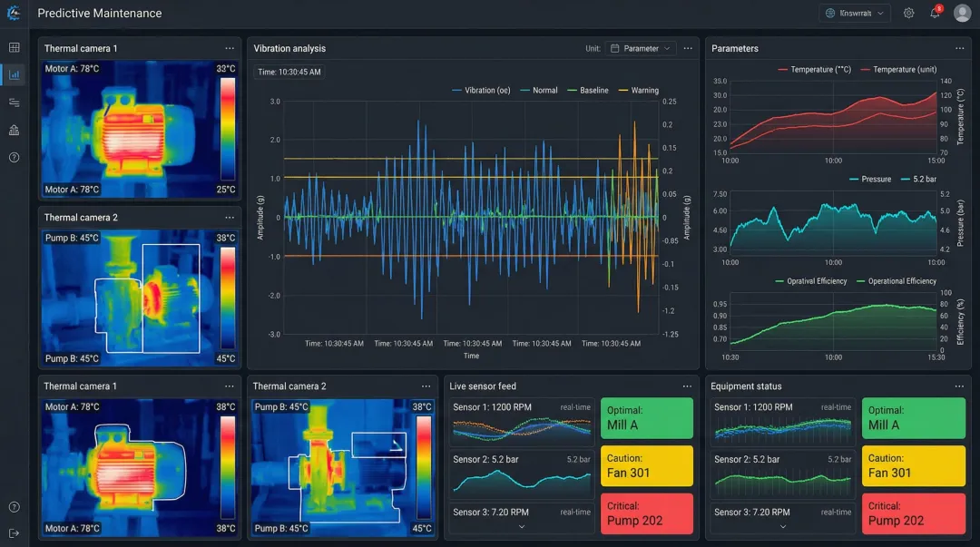Open the bank-style reports icon in sidebar
The image size is (980, 547).
coord(14,130)
